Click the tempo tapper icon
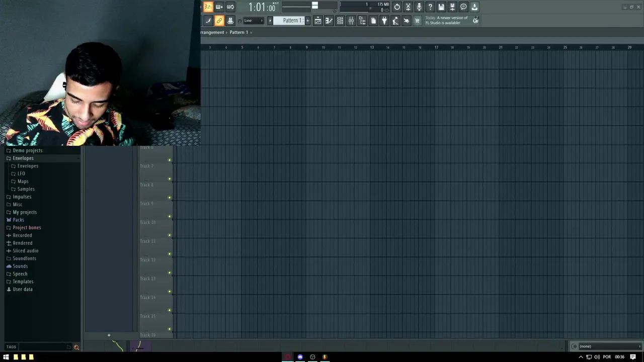644x362 pixels. tap(395, 21)
